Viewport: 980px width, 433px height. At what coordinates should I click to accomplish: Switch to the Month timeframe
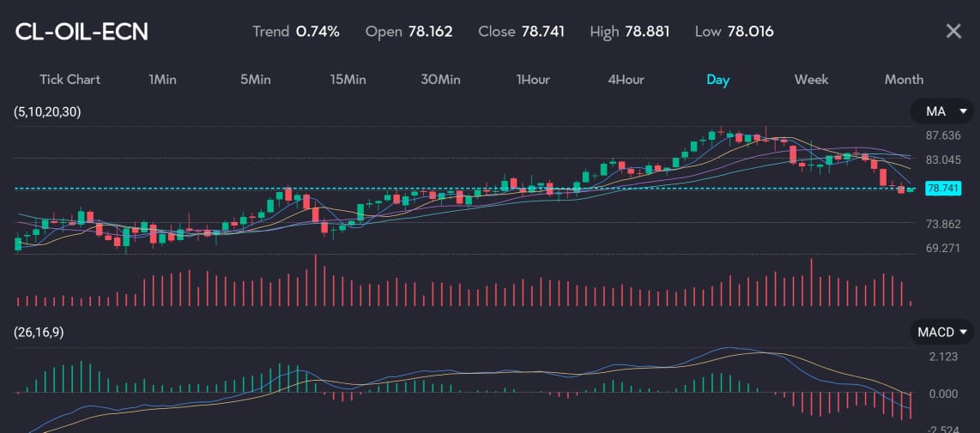[x=904, y=80]
